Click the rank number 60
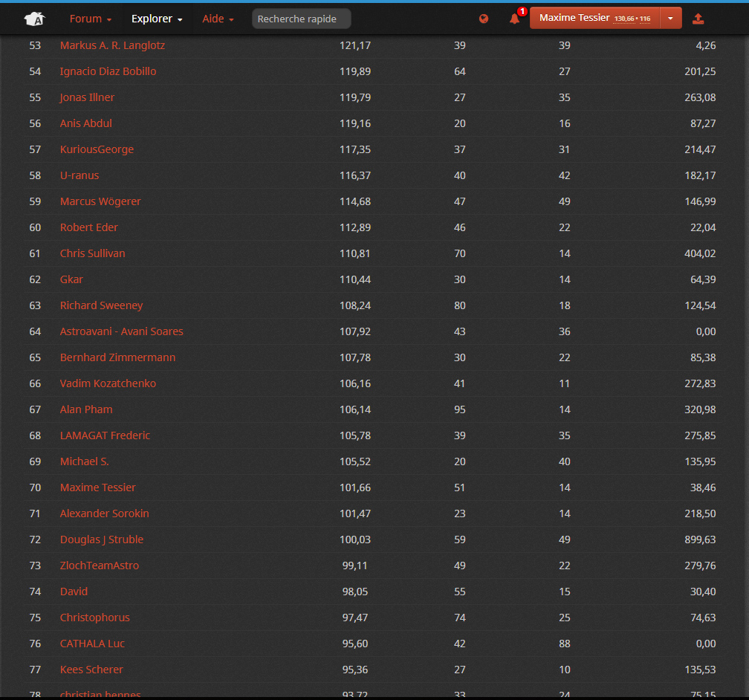 pos(35,227)
